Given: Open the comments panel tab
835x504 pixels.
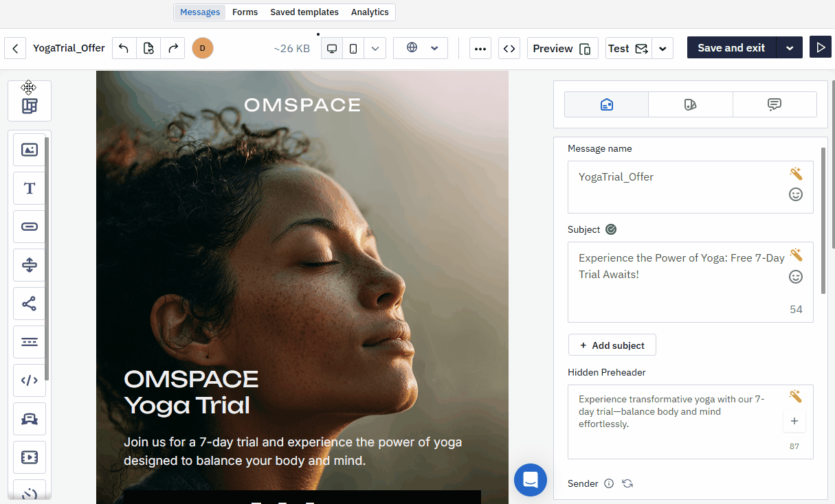Looking at the screenshot, I should 775,104.
